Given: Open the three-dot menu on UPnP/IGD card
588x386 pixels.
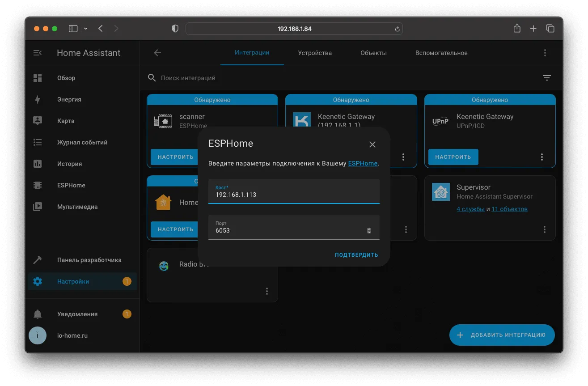Looking at the screenshot, I should click(x=542, y=157).
